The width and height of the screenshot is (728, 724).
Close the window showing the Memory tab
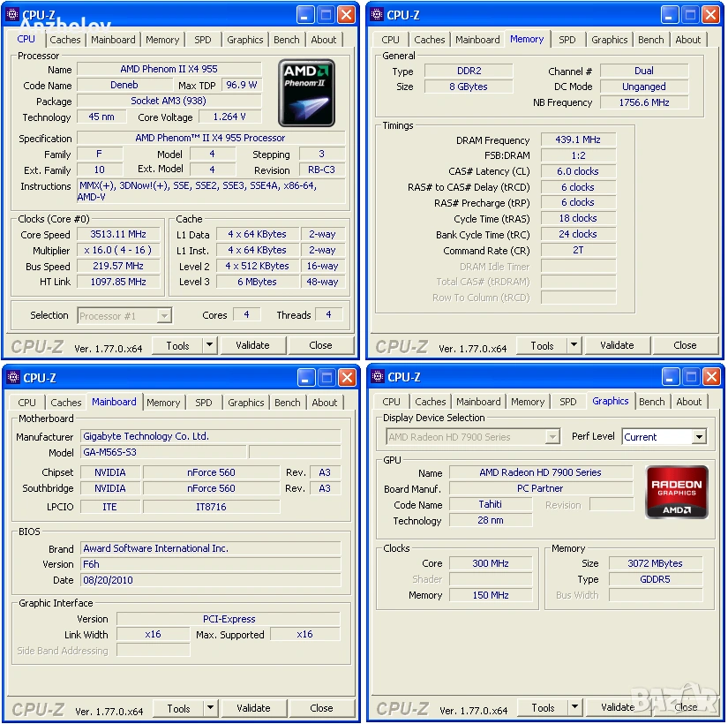coord(711,14)
